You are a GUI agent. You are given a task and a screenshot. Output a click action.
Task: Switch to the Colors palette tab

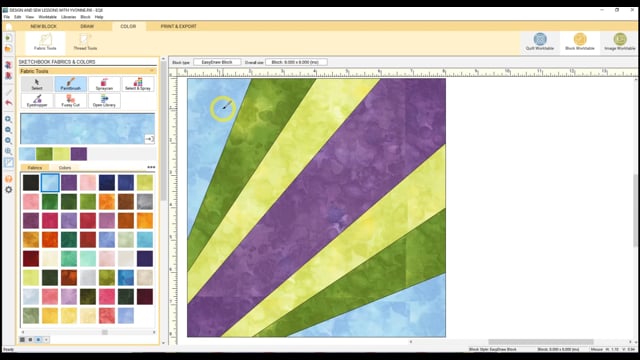64,168
